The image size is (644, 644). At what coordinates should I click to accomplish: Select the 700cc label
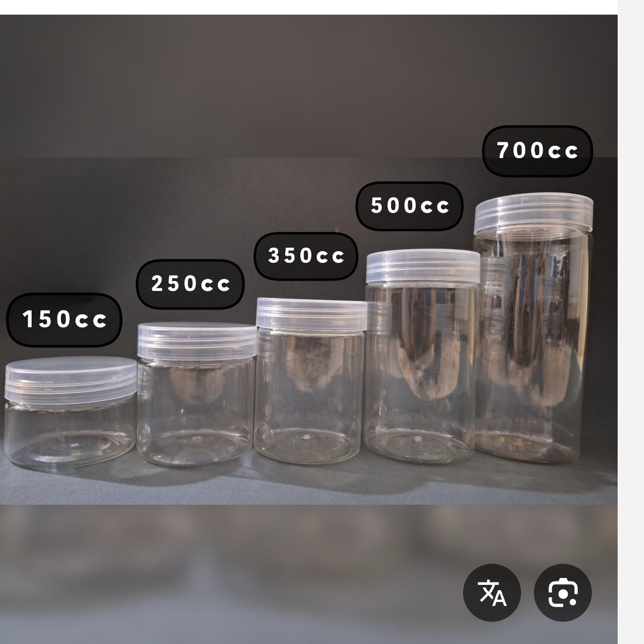coord(537,150)
